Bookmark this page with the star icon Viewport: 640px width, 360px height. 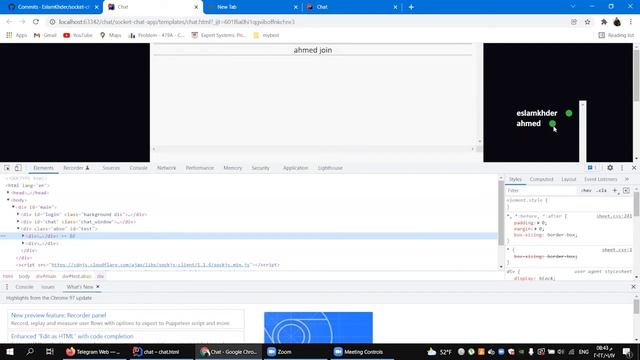click(x=587, y=22)
